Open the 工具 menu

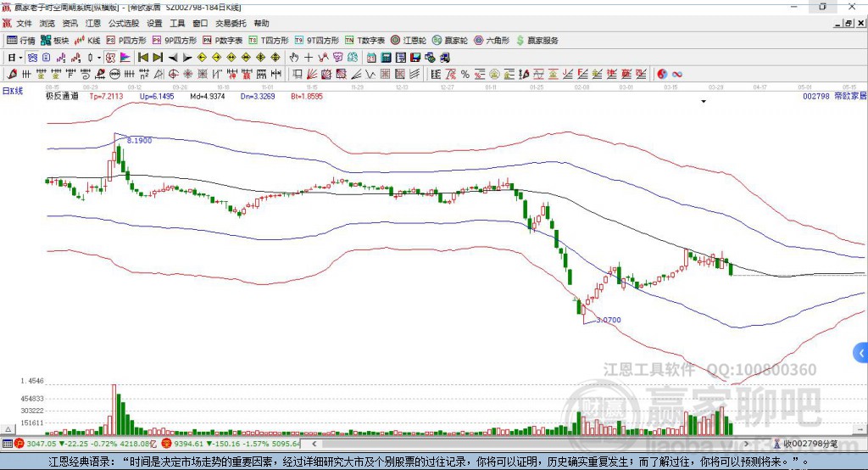point(177,23)
